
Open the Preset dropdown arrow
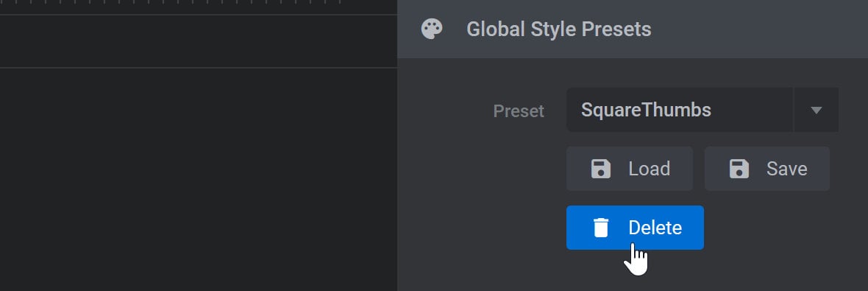tap(816, 110)
